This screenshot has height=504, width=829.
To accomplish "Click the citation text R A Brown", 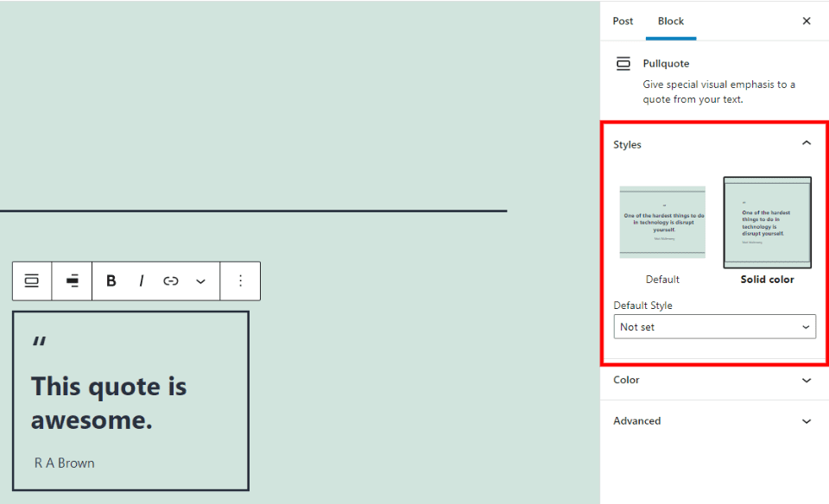I will [x=64, y=463].
